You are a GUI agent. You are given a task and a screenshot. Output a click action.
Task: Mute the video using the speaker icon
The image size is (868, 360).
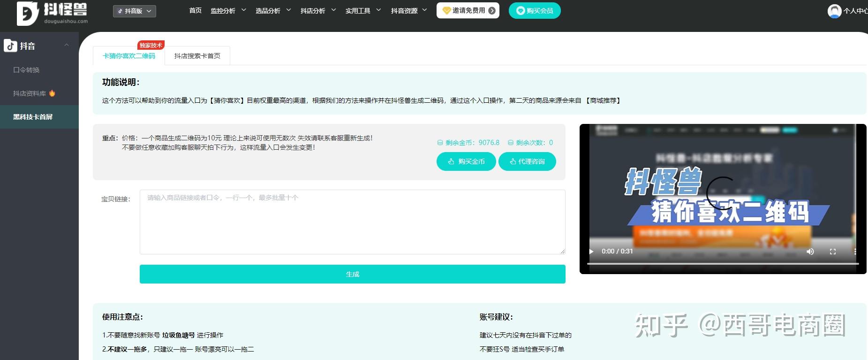click(x=810, y=252)
